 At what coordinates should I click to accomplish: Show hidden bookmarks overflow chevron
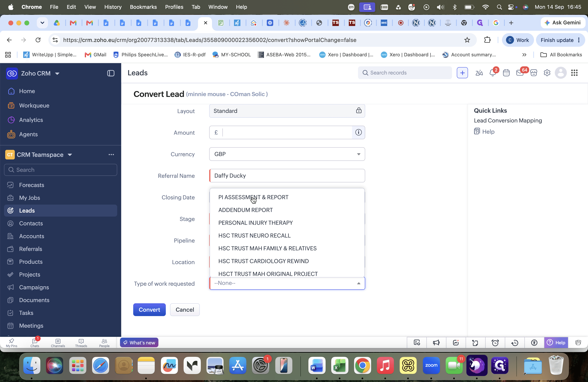524,55
